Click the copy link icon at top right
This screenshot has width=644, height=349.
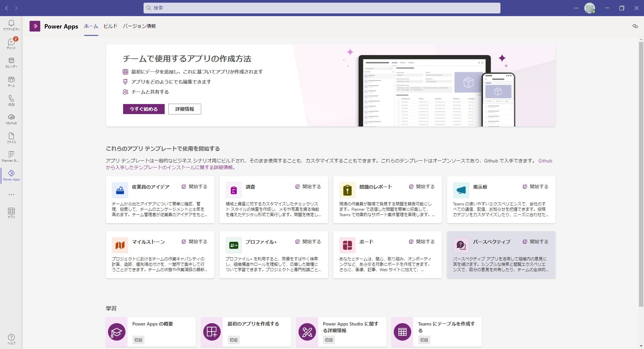(x=635, y=26)
